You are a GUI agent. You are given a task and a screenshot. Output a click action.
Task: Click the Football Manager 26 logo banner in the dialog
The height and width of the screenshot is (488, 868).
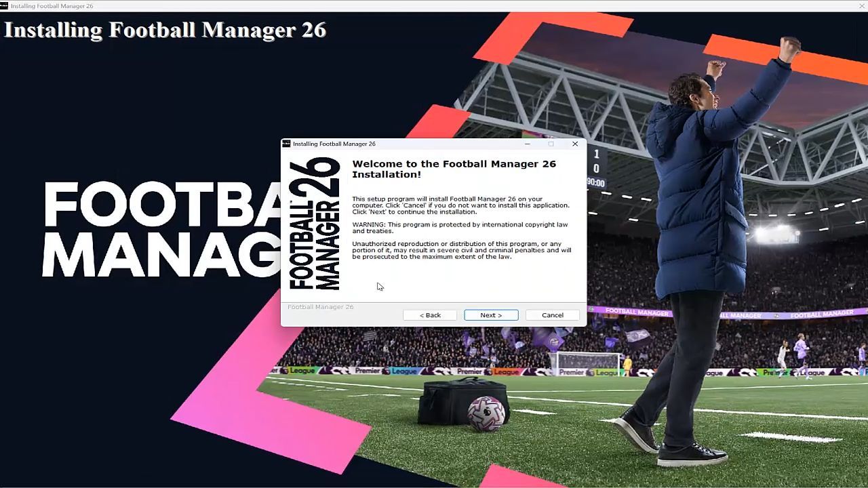[x=315, y=224]
